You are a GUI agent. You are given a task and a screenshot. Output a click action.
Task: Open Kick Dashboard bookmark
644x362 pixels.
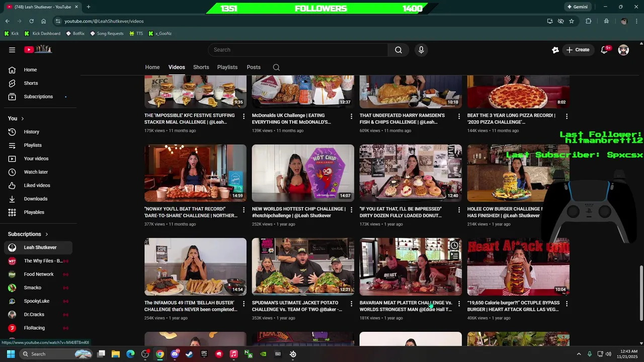42,34
